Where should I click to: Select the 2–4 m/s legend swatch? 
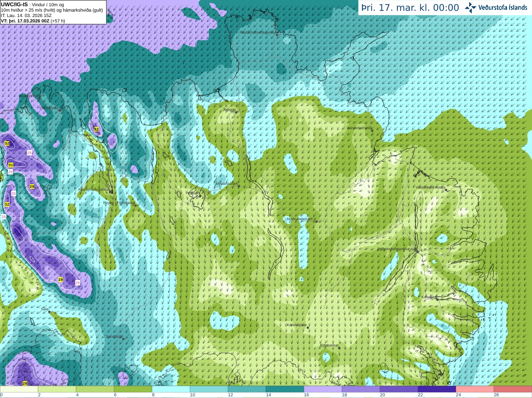[57, 389]
